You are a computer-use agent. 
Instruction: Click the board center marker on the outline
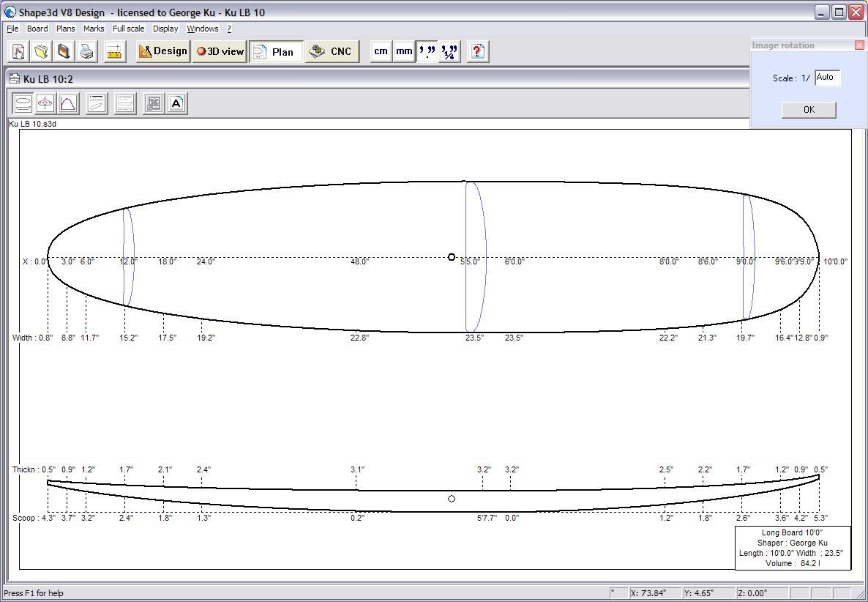point(451,256)
